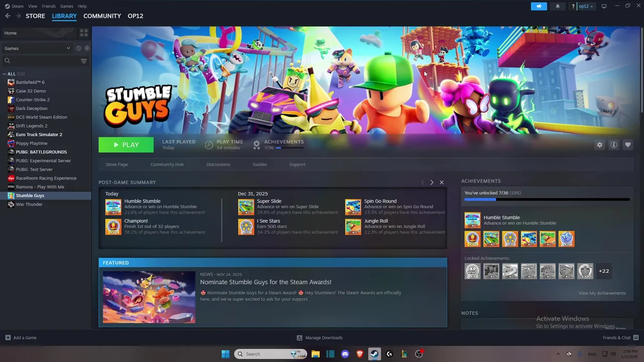
Task: Open Windows Start button in the taskbar
Action: [225, 354]
